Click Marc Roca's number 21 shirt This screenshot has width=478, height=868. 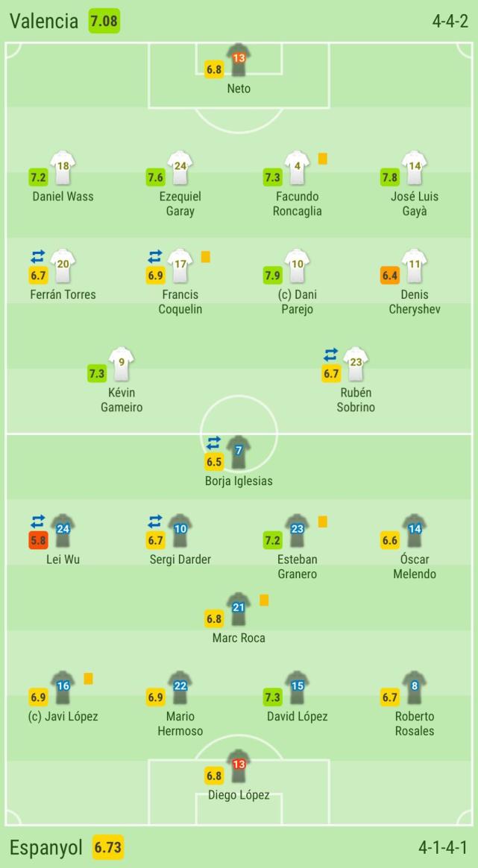pyautogui.click(x=239, y=609)
